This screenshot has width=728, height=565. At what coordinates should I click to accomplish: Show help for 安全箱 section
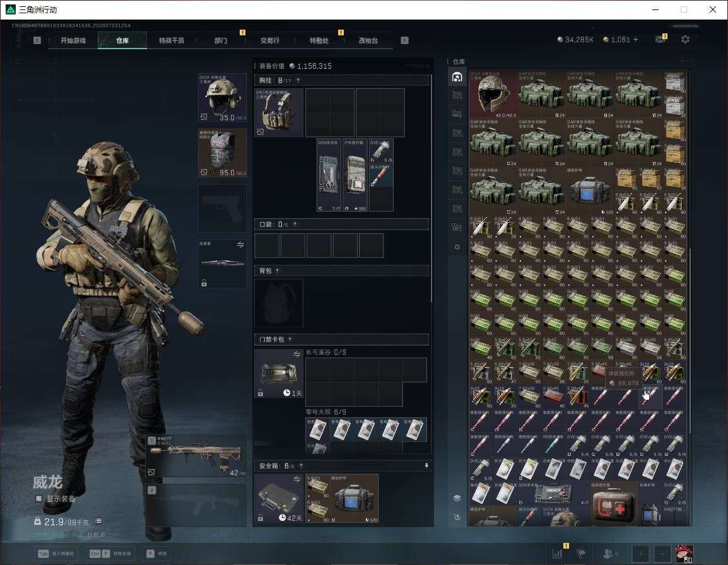tap(301, 465)
